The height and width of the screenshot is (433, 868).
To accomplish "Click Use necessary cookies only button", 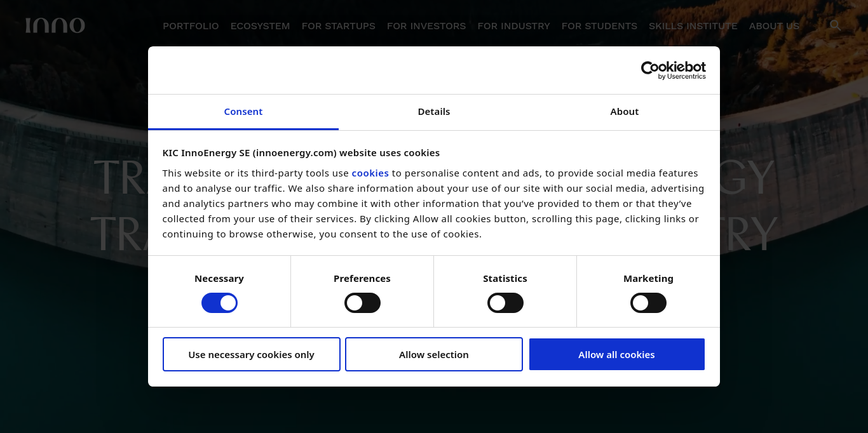I will (x=252, y=354).
